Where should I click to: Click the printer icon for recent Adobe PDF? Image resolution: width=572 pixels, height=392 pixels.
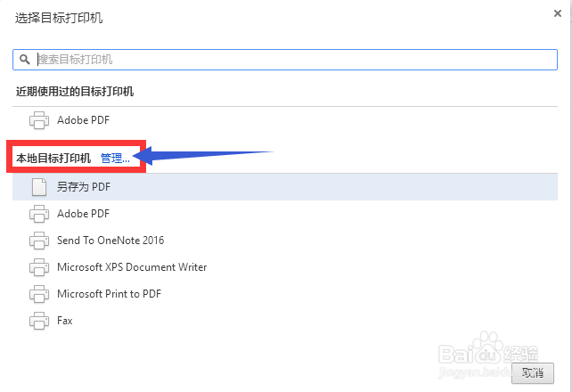pos(39,120)
